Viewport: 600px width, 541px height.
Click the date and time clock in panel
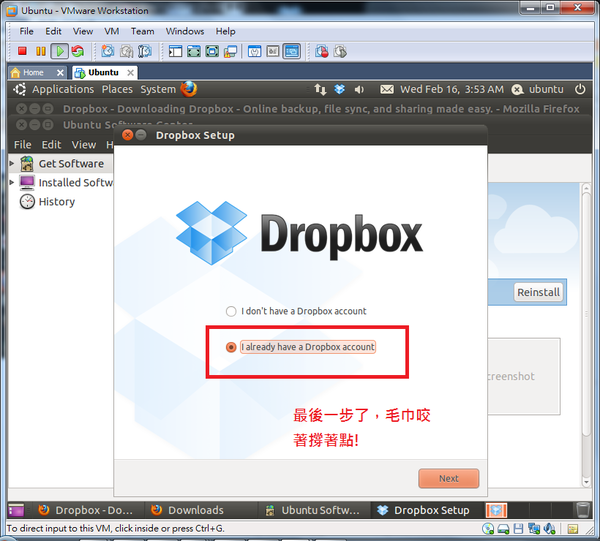(452, 89)
